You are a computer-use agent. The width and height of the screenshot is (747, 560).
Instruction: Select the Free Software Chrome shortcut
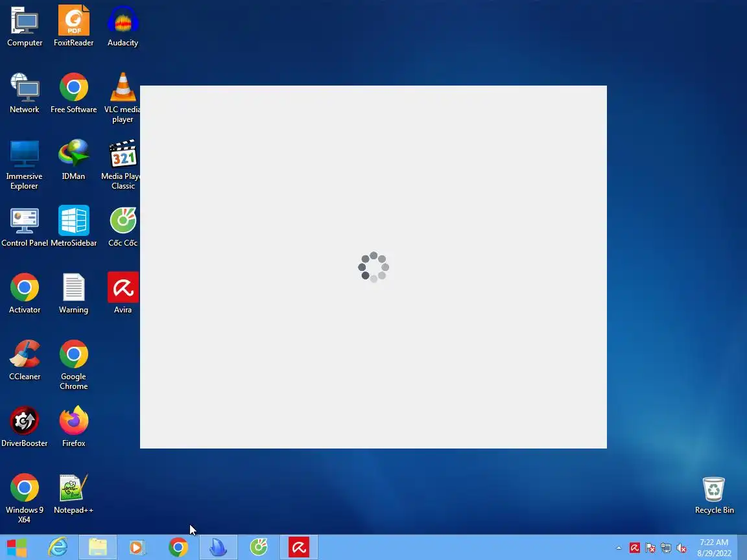coord(73,93)
